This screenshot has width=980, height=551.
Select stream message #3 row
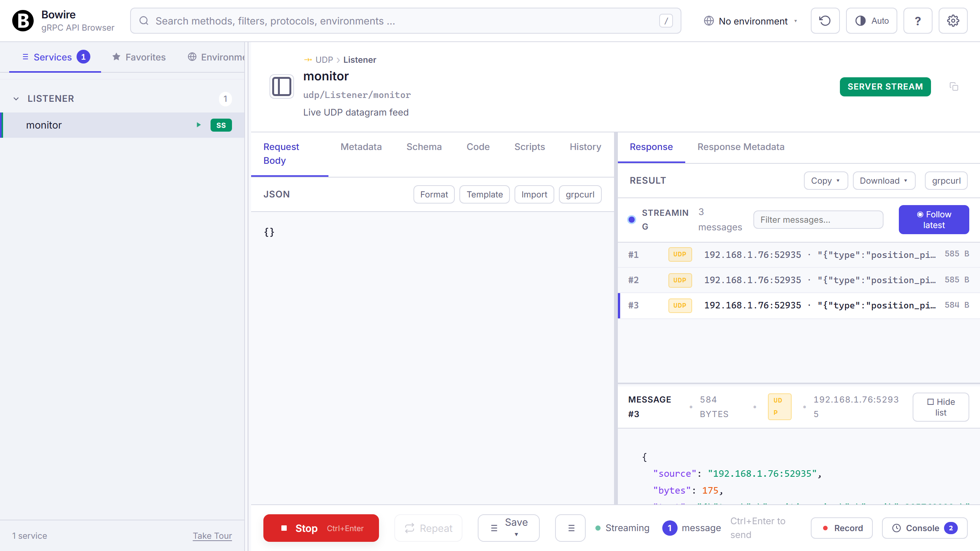[799, 305]
